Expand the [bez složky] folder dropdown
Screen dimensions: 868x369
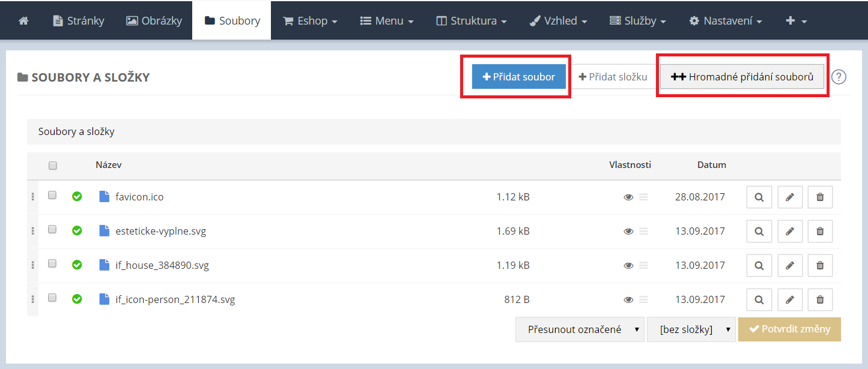[691, 329]
